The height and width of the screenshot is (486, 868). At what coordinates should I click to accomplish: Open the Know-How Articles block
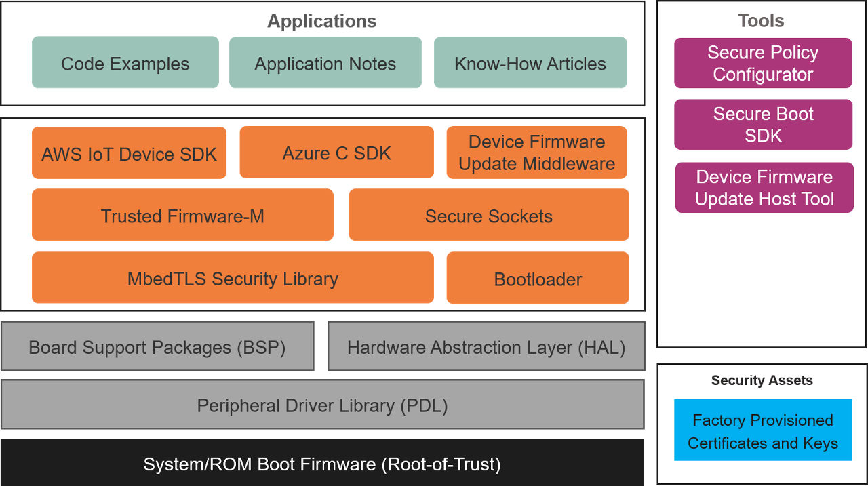[530, 63]
